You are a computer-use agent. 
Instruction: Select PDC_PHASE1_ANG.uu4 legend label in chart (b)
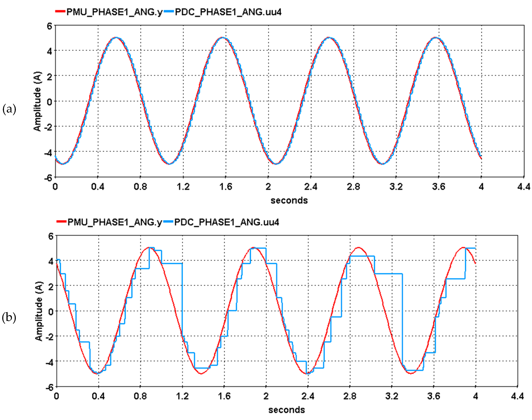[227, 222]
